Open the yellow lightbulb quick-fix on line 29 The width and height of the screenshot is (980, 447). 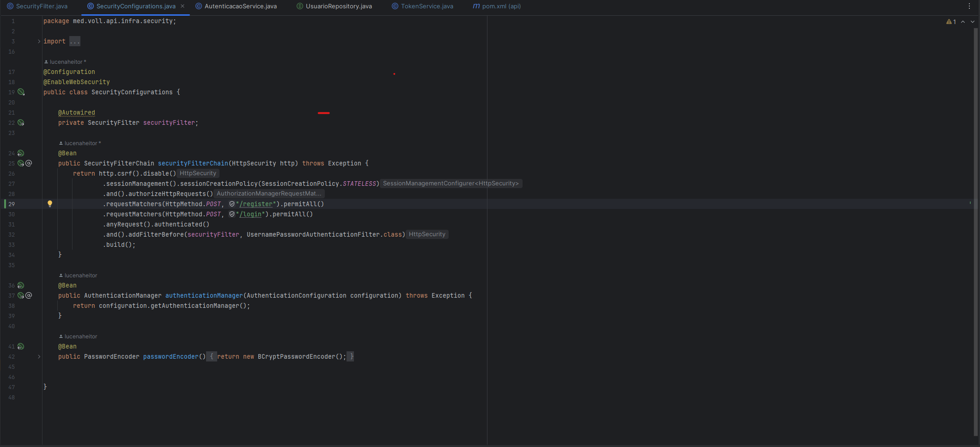click(x=50, y=204)
